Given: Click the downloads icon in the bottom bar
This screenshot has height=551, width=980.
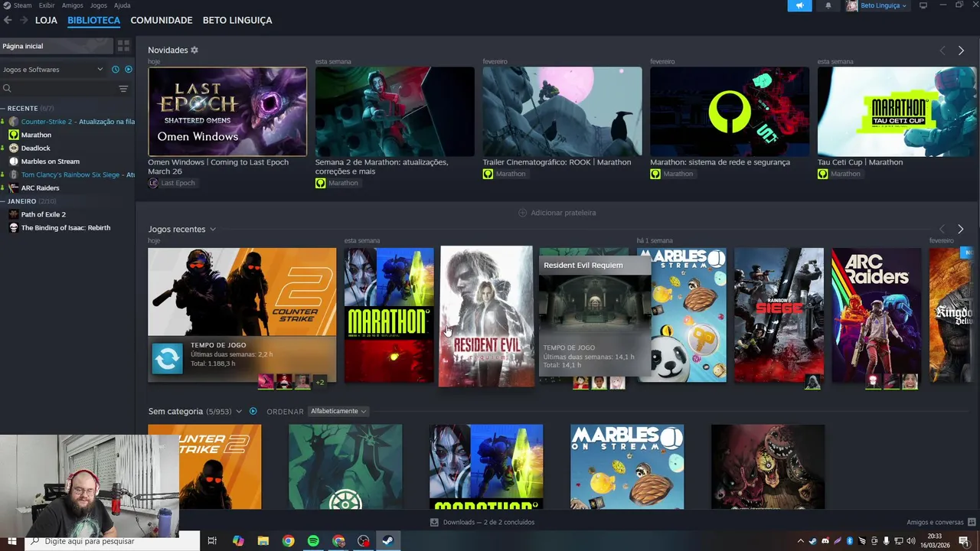Looking at the screenshot, I should pos(434,522).
